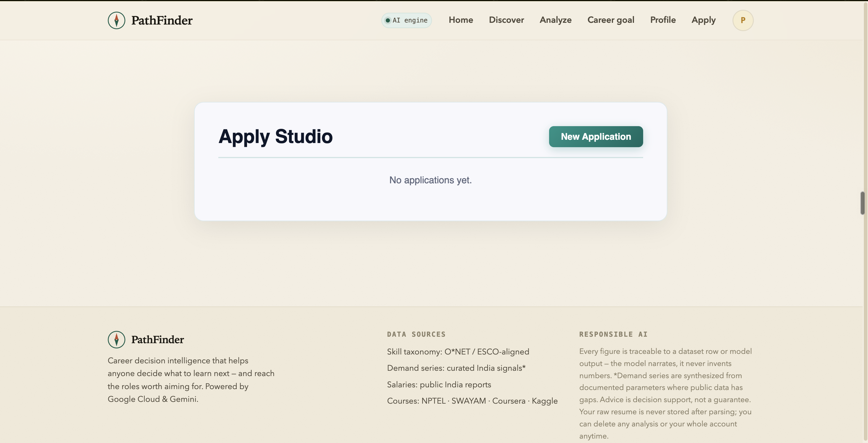Click the Apply Studio heading
868x443 pixels.
tap(275, 137)
